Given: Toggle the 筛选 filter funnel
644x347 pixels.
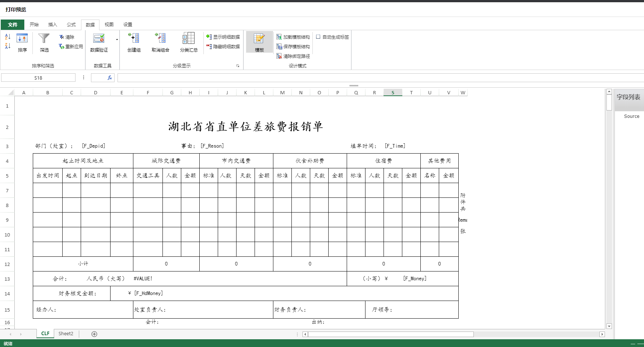Looking at the screenshot, I should coord(44,43).
